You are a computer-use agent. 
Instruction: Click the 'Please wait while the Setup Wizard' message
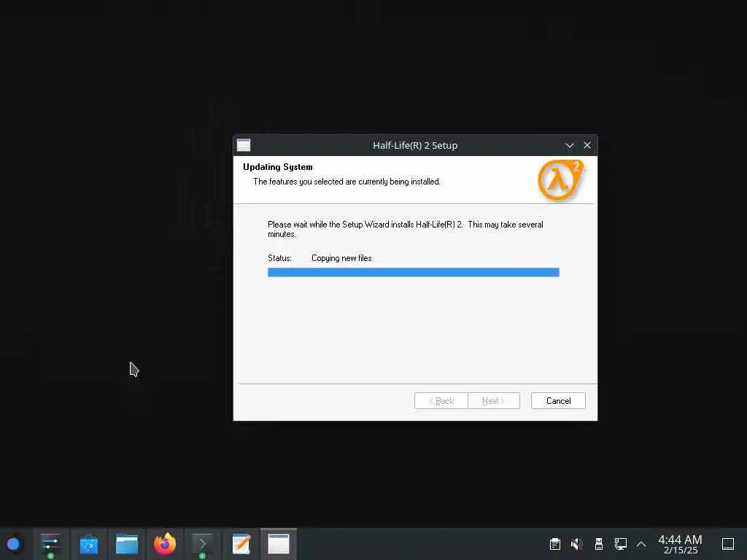click(406, 229)
